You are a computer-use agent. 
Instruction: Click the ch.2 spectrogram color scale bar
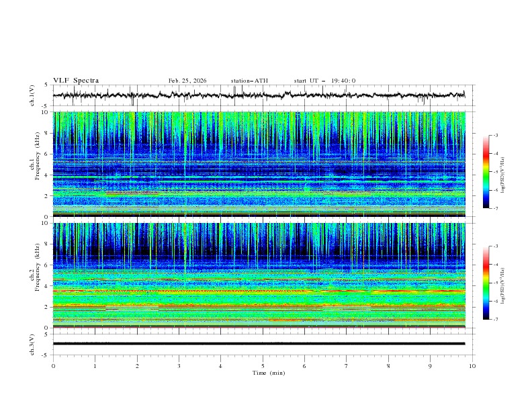click(x=486, y=283)
